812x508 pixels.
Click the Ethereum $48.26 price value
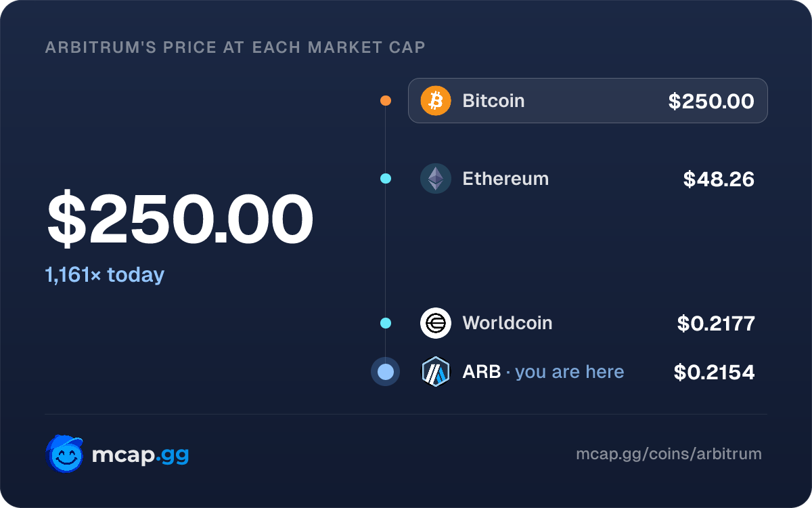pos(719,179)
